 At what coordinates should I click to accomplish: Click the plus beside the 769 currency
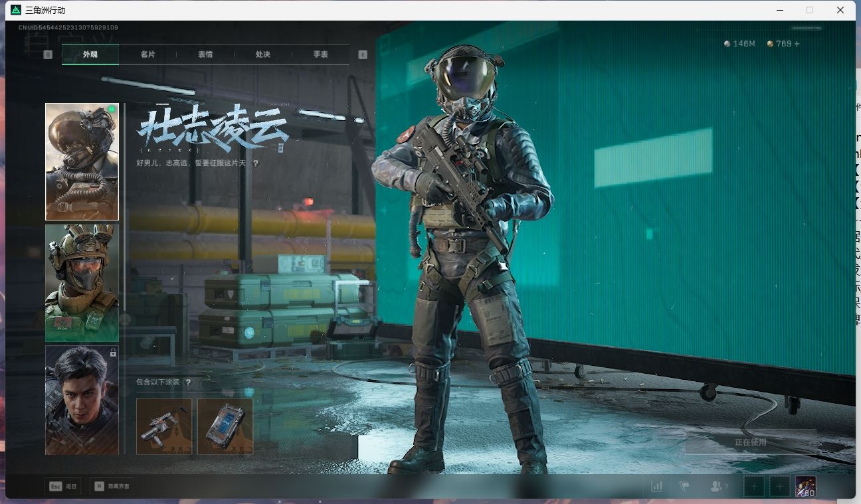pyautogui.click(x=797, y=44)
